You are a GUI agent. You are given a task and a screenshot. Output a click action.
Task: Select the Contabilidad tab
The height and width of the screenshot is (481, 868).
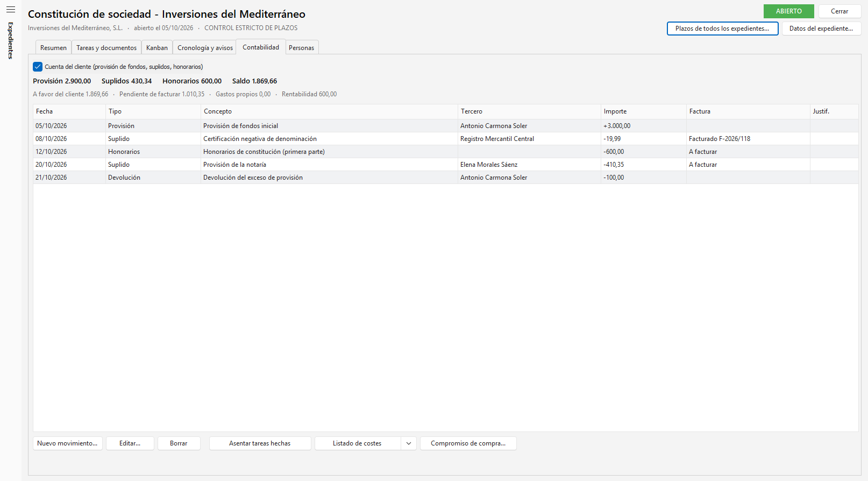tap(261, 47)
